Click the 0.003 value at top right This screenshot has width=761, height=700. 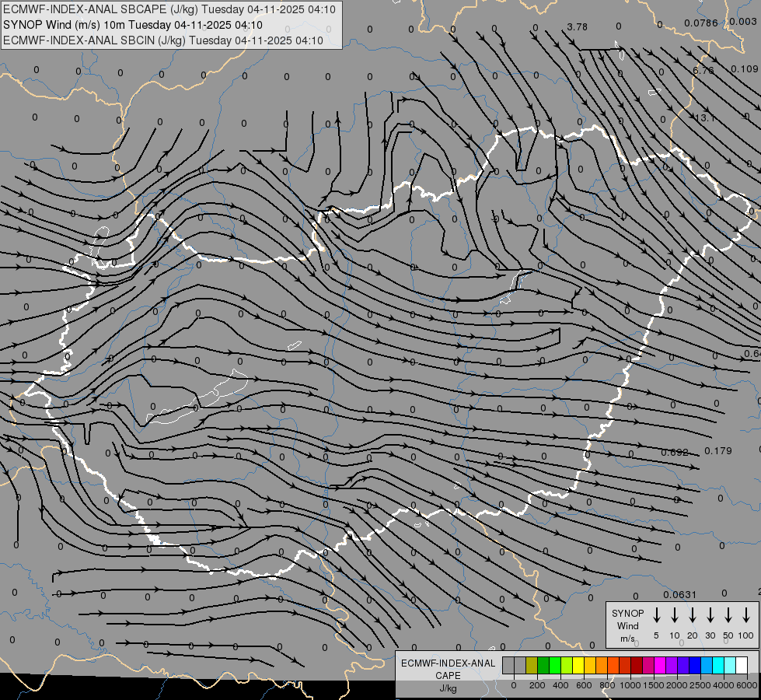click(x=742, y=21)
